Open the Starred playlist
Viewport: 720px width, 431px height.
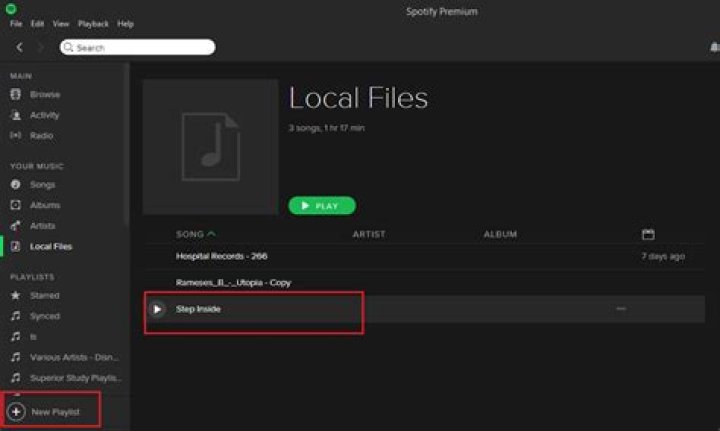click(x=45, y=296)
